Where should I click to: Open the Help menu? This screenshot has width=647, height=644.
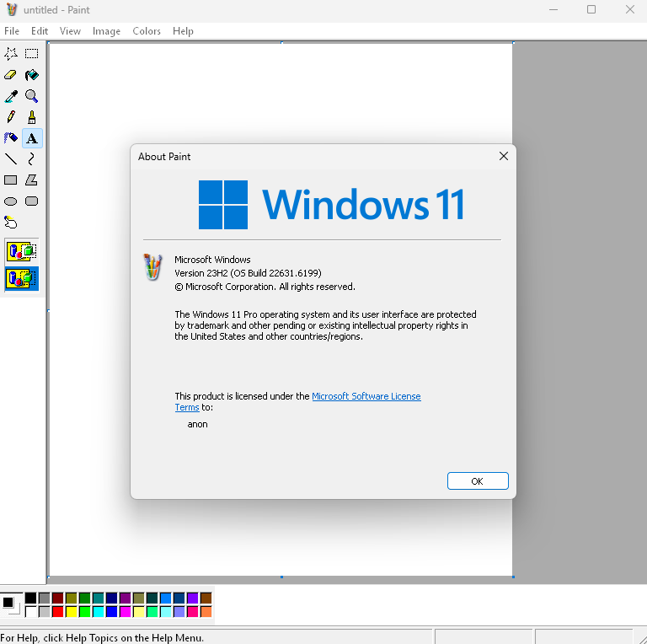click(x=183, y=31)
